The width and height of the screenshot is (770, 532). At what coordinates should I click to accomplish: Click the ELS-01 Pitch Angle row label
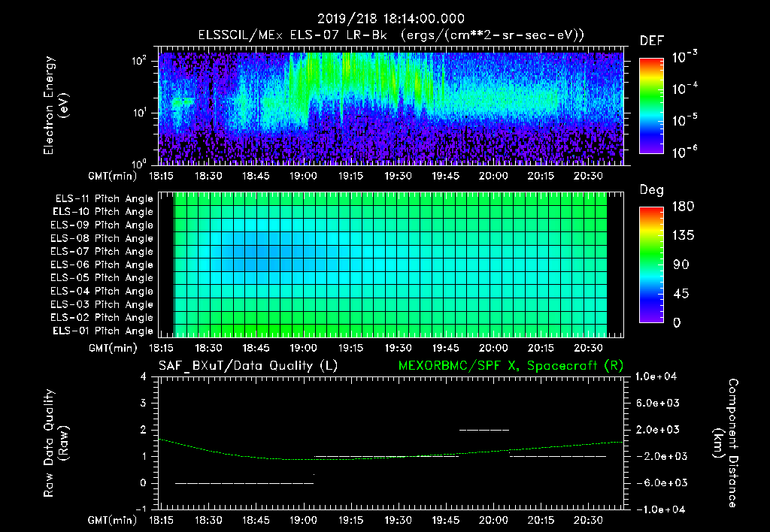pos(102,331)
